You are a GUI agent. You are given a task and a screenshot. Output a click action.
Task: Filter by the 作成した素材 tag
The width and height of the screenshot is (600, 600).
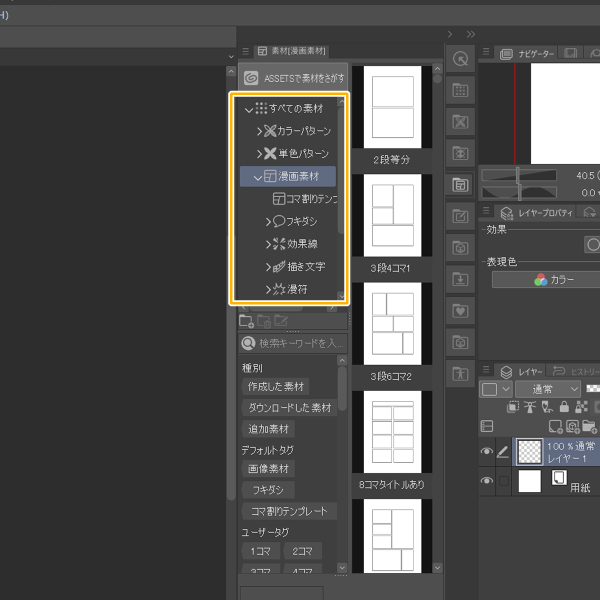(x=276, y=386)
